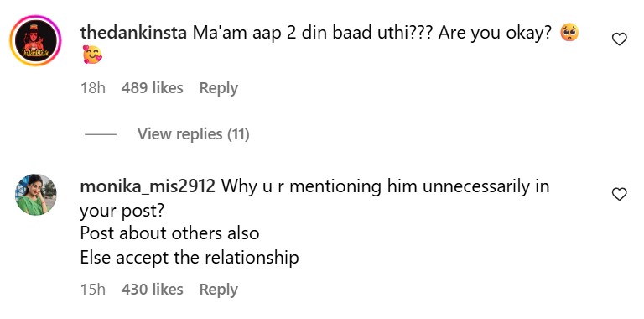Click the smiling face with hearts emoji

92,55
